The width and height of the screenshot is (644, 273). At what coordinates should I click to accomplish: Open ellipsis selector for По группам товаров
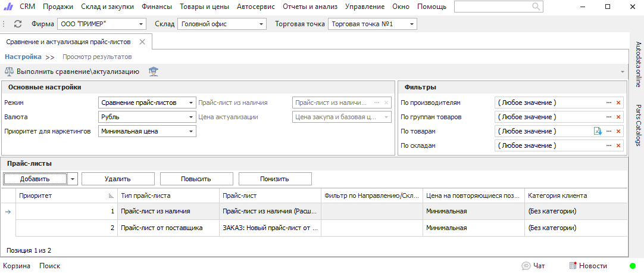coord(609,117)
